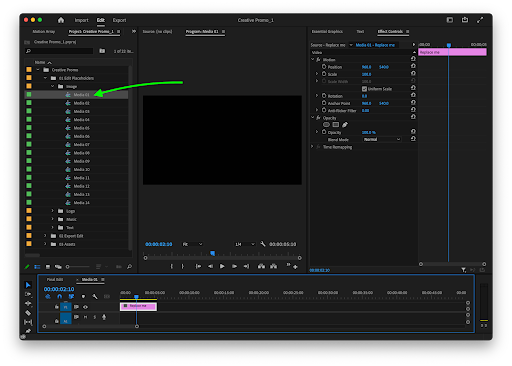Open the Program monitor button editor plus

click(x=295, y=267)
